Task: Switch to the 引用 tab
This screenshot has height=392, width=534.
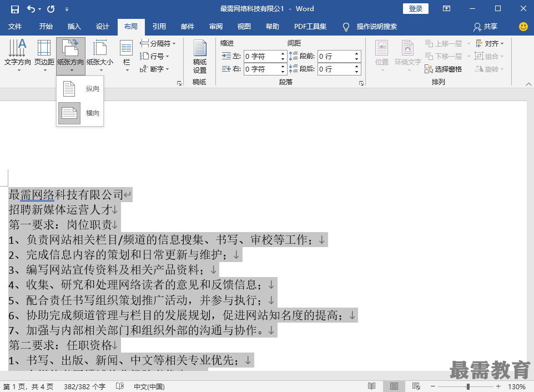Action: tap(159, 27)
